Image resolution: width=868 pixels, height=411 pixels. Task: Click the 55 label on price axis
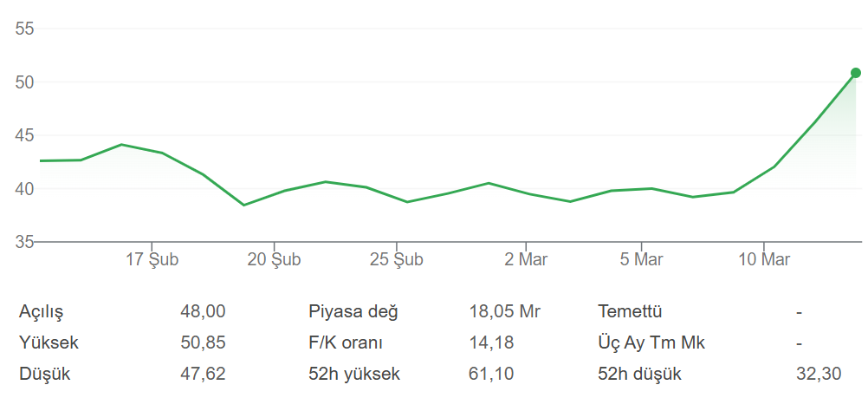pos(24,29)
